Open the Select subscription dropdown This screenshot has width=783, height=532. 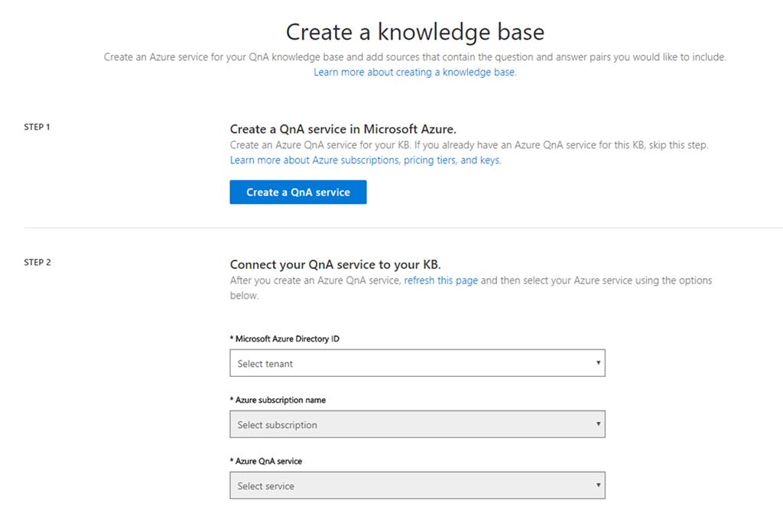417,425
